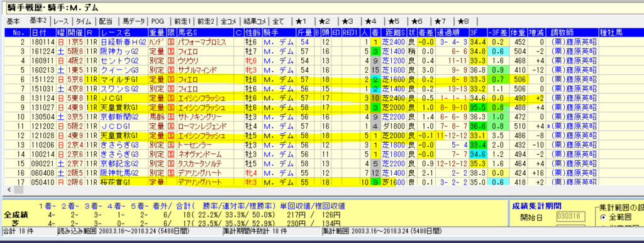Select the 全て tab
644x243 pixels.
[x=278, y=21]
